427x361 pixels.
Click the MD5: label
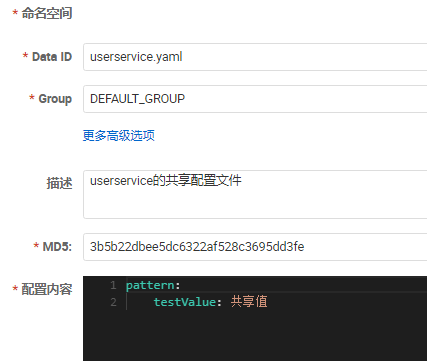[57, 247]
